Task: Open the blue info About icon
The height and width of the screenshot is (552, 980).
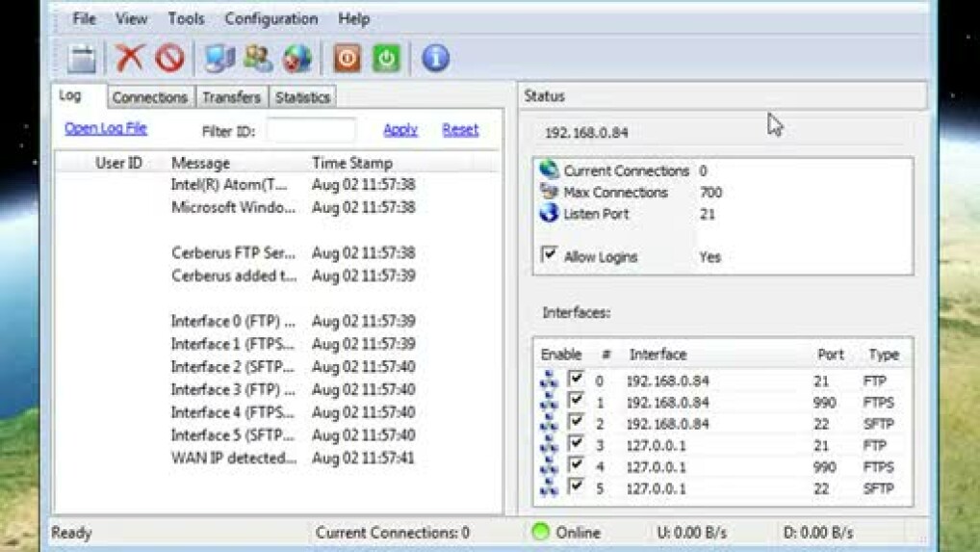Action: 435,59
